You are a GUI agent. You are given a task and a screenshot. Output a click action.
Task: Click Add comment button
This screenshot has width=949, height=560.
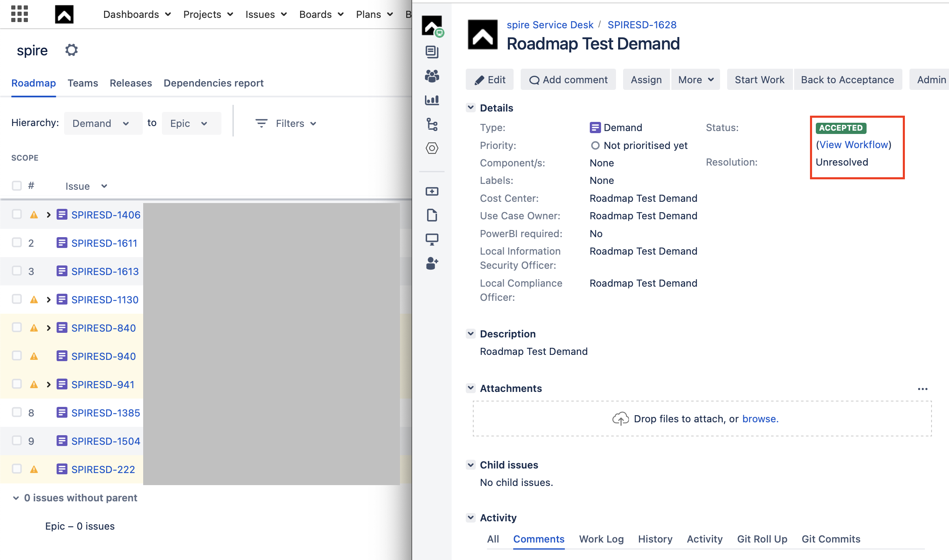(568, 79)
